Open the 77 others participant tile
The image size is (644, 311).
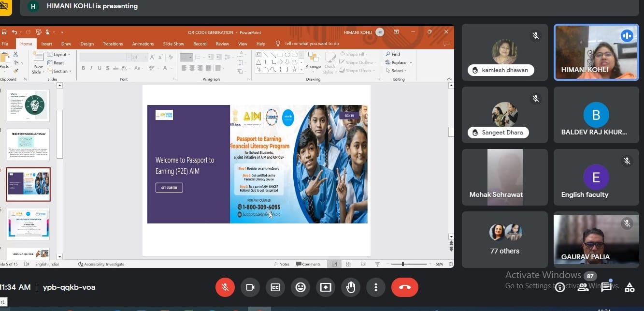click(x=505, y=239)
